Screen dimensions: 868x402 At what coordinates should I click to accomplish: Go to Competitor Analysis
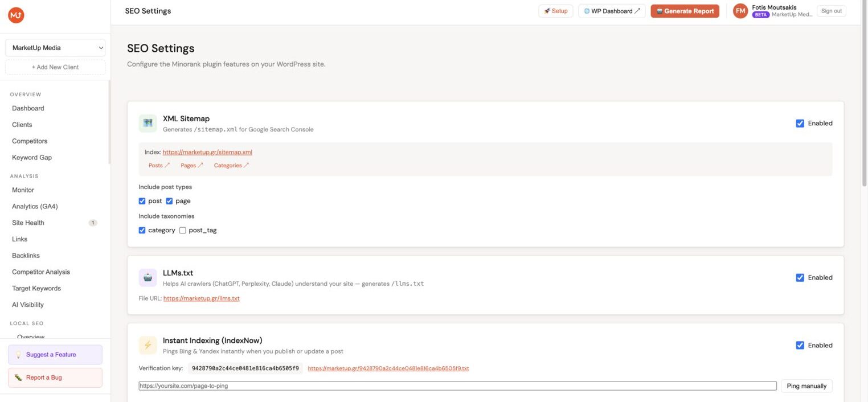[40, 272]
